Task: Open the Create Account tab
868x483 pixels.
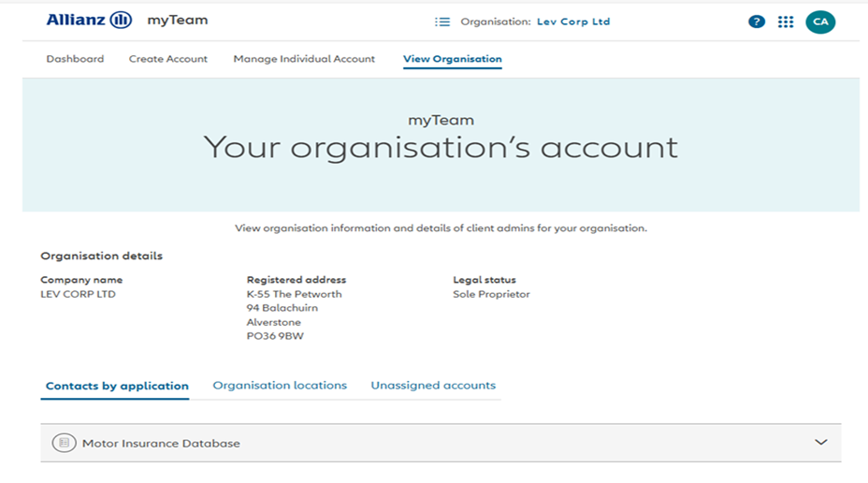Action: [x=168, y=59]
